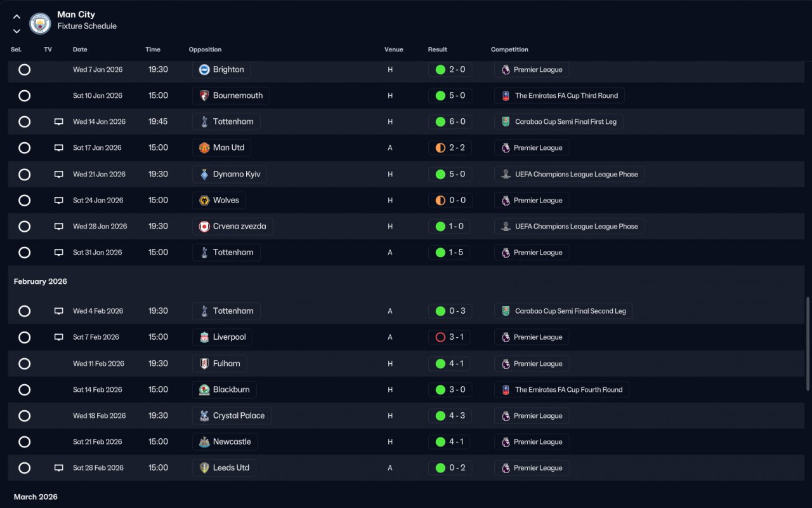Click the TV icon on Wolves row
Viewport: 812px width, 508px height.
point(59,201)
